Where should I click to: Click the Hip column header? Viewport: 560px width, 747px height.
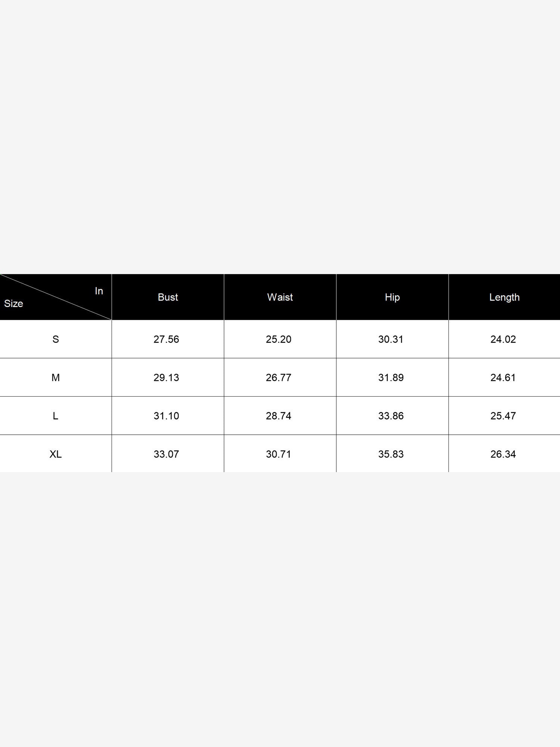(392, 297)
